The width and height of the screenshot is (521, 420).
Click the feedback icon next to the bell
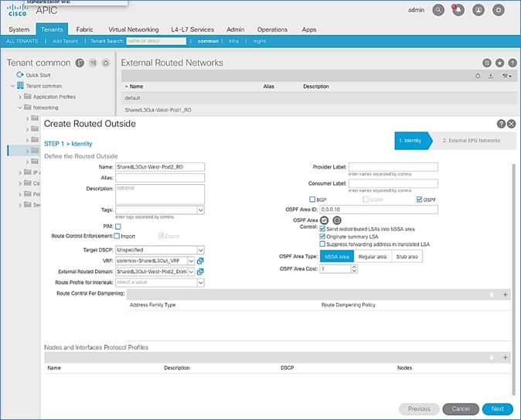tap(478, 10)
